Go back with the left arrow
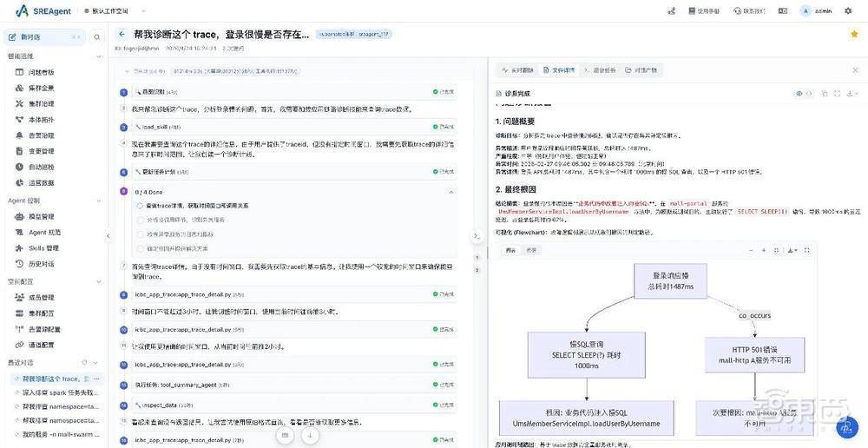The image size is (868, 448). pyautogui.click(x=122, y=34)
